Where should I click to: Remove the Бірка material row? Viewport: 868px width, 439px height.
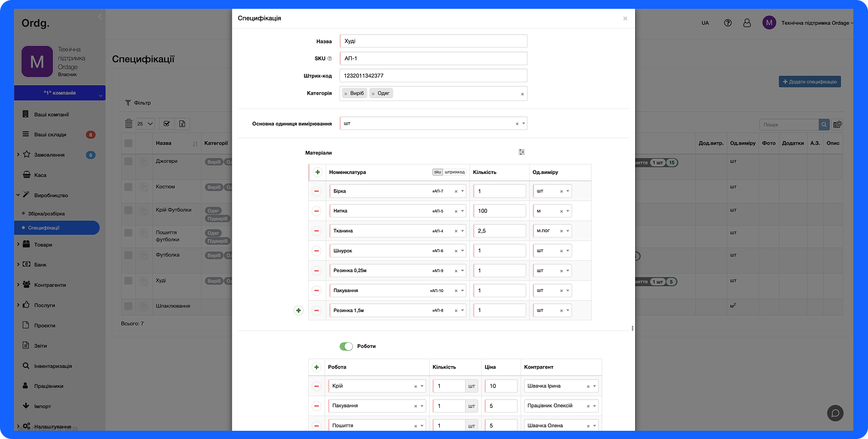tap(316, 192)
